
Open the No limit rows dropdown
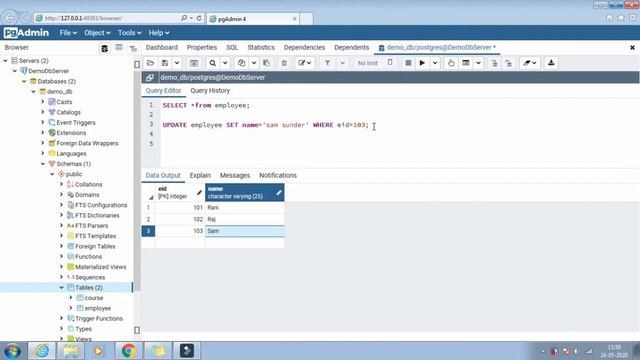(x=375, y=63)
